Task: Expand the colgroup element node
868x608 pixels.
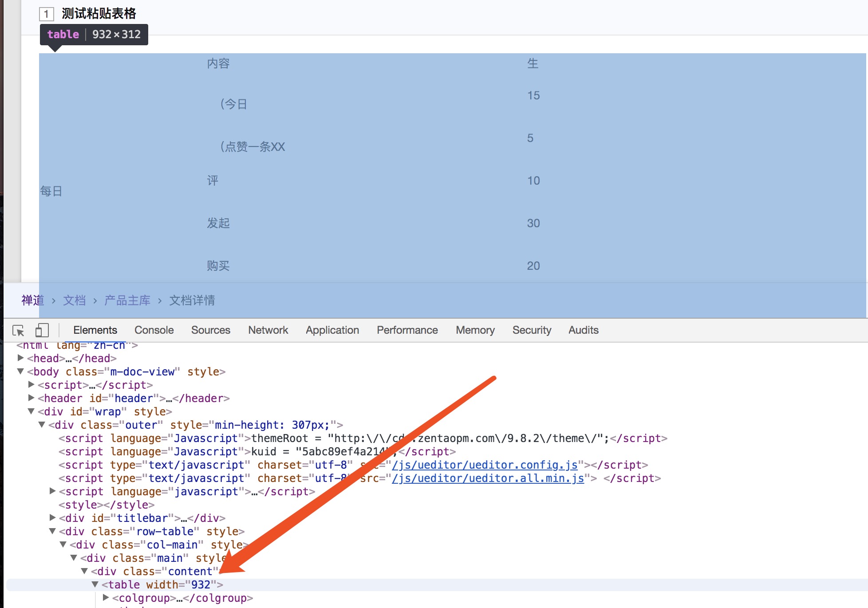Action: coord(106,597)
